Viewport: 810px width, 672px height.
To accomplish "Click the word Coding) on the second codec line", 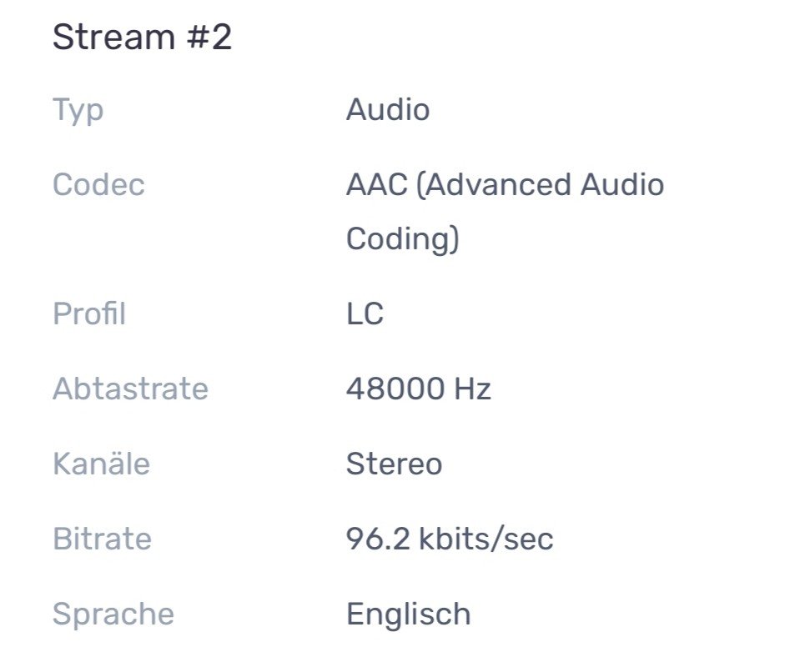I will tap(403, 239).
